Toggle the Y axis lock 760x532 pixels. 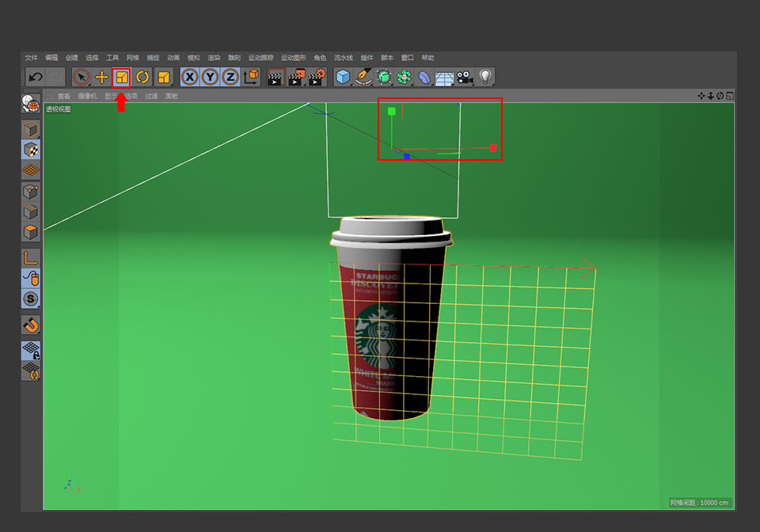click(x=211, y=77)
